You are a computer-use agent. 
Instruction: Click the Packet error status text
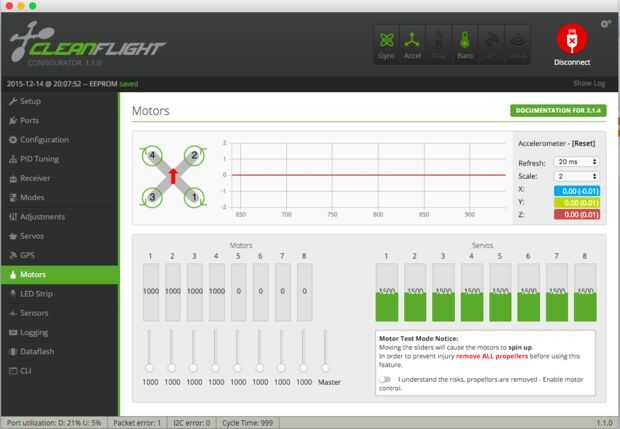click(137, 423)
